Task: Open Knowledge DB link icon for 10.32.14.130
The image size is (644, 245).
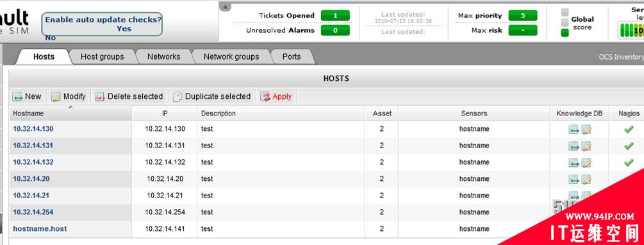Action: click(x=574, y=130)
